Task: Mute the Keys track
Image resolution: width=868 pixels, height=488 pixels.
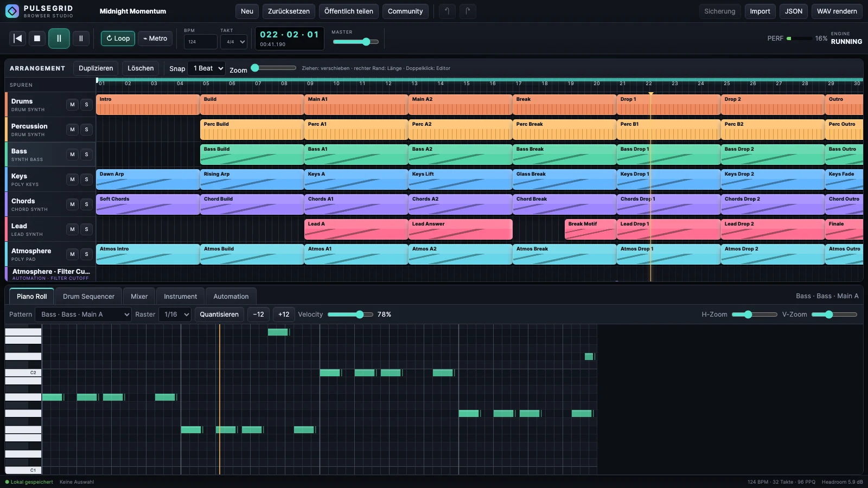Action: 72,179
